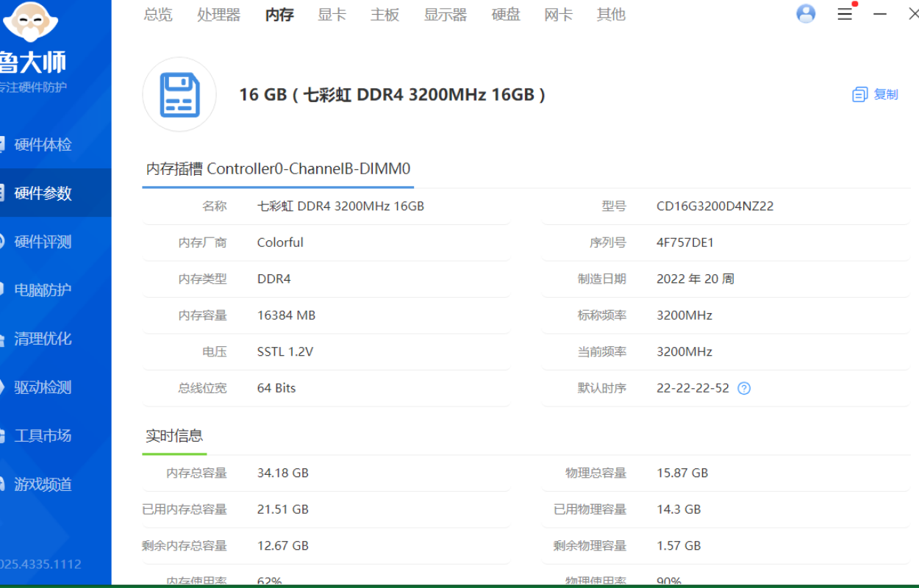Click the user account avatar icon
Viewport: 919px width, 588px height.
point(806,14)
